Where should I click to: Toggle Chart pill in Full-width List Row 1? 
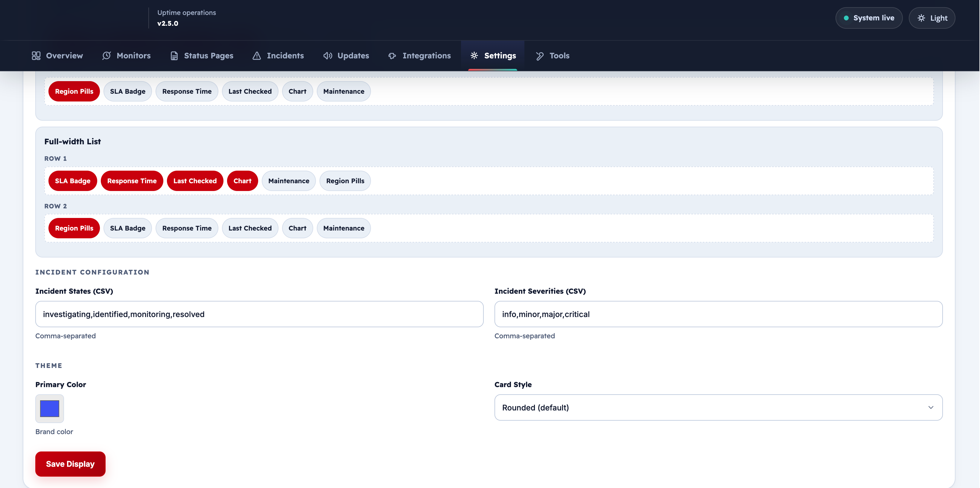242,181
